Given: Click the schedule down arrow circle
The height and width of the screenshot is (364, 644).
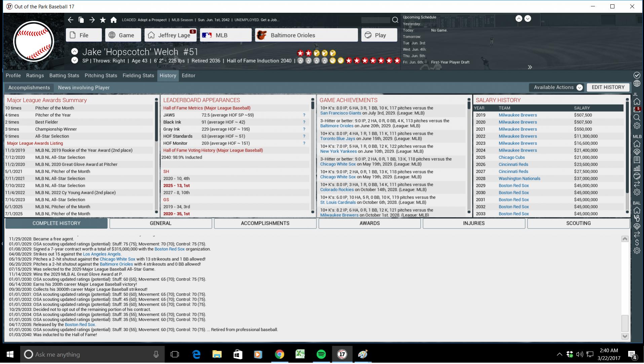Looking at the screenshot, I should (528, 19).
